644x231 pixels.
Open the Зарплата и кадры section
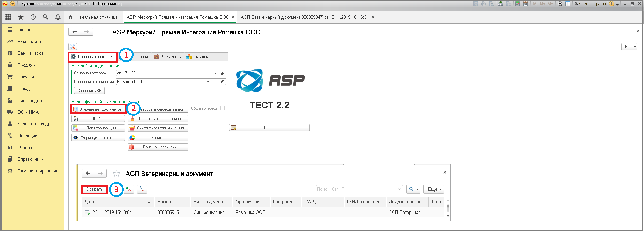35,124
